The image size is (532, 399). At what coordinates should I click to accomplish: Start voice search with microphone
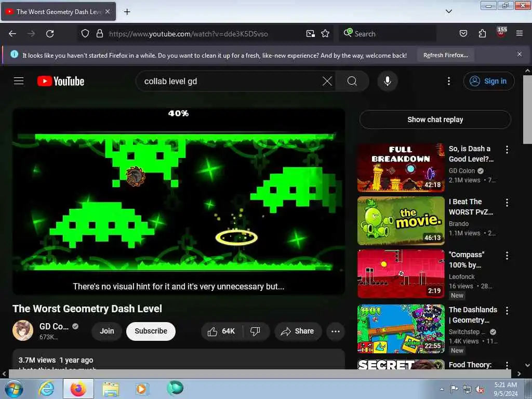point(388,81)
